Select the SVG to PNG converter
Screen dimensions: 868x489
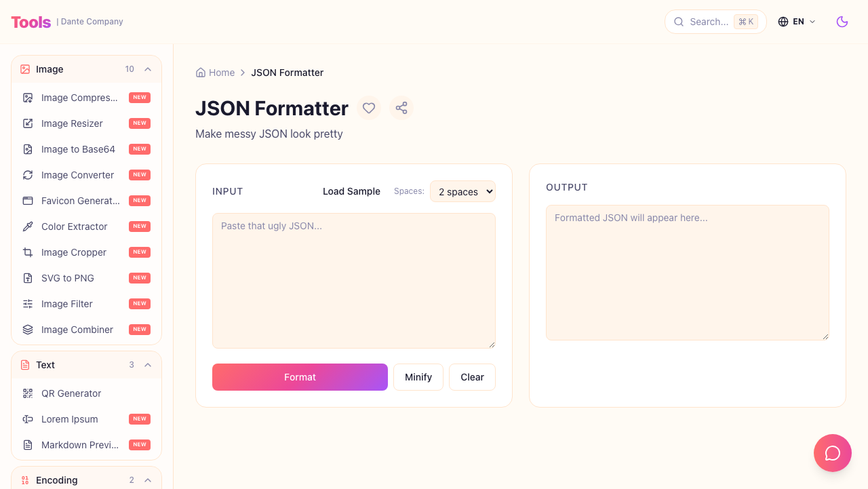[x=68, y=278]
